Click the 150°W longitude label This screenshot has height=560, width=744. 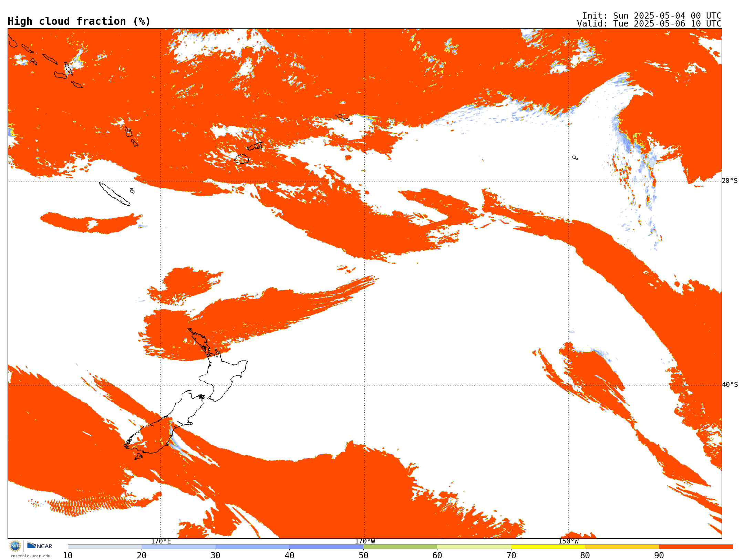568,541
